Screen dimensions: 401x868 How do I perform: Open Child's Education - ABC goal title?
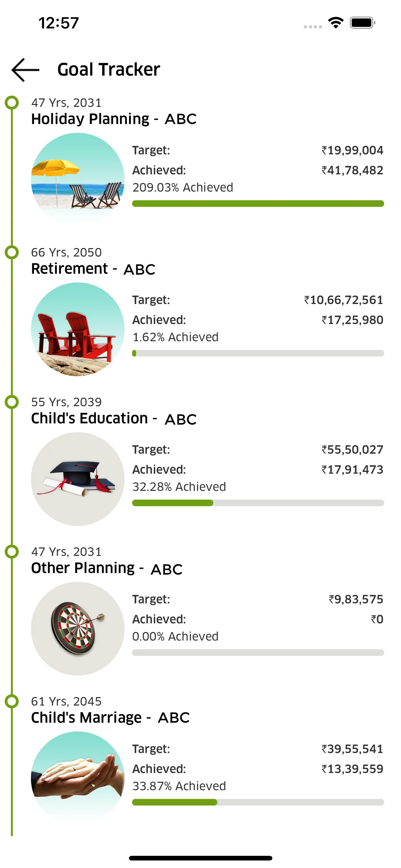click(114, 418)
